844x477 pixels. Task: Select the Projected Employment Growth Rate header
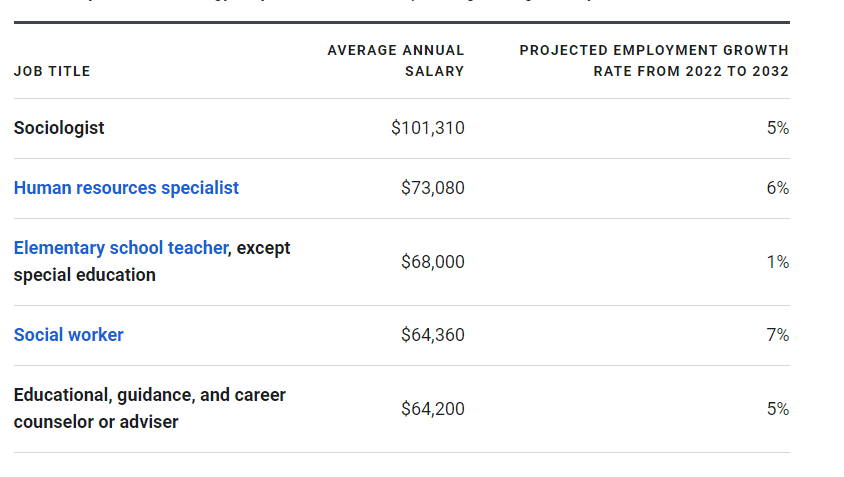point(654,61)
